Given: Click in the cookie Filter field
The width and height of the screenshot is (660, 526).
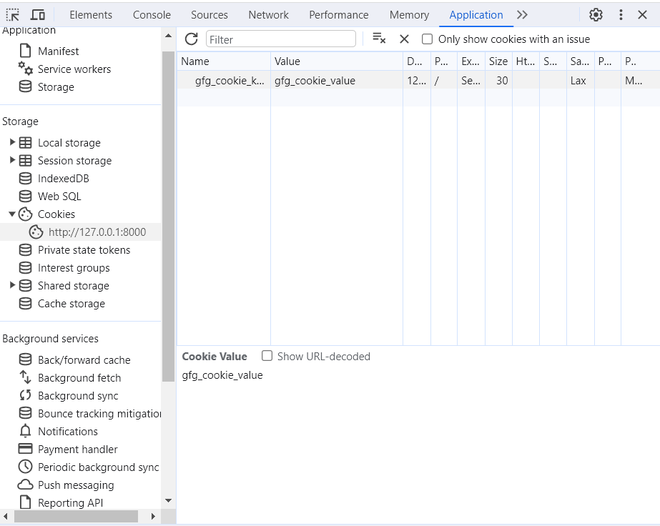Looking at the screenshot, I should (x=281, y=39).
